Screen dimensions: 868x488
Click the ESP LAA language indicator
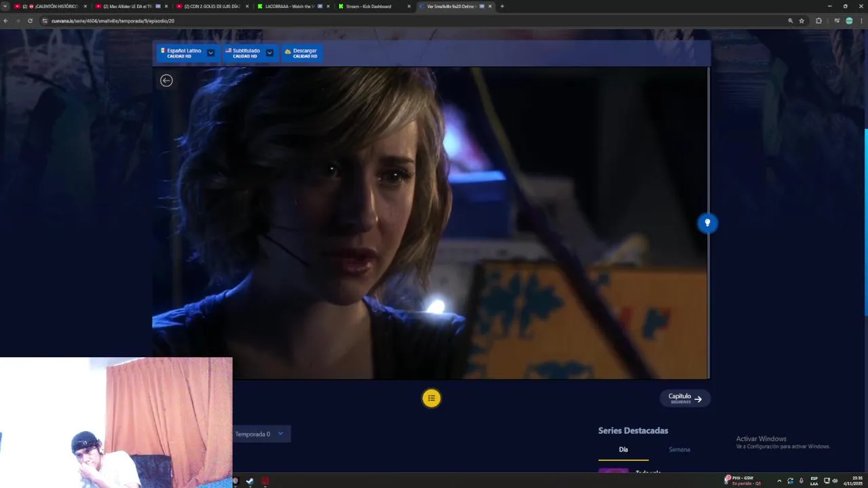click(814, 481)
